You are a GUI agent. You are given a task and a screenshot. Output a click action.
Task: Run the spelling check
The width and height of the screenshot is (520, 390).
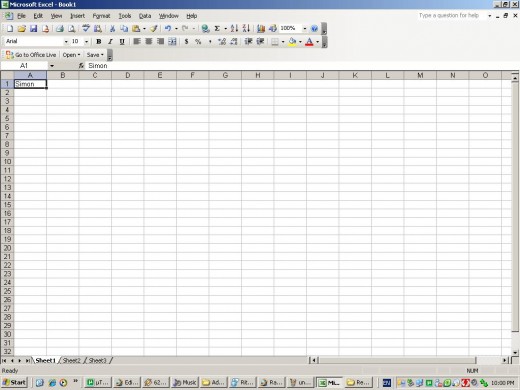pyautogui.click(x=86, y=29)
